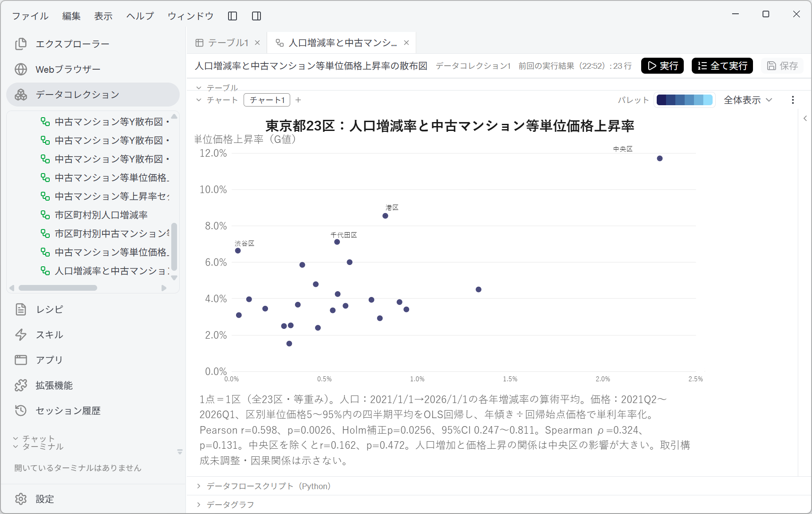
Task: Open the ウィンドウ menu
Action: click(x=191, y=16)
